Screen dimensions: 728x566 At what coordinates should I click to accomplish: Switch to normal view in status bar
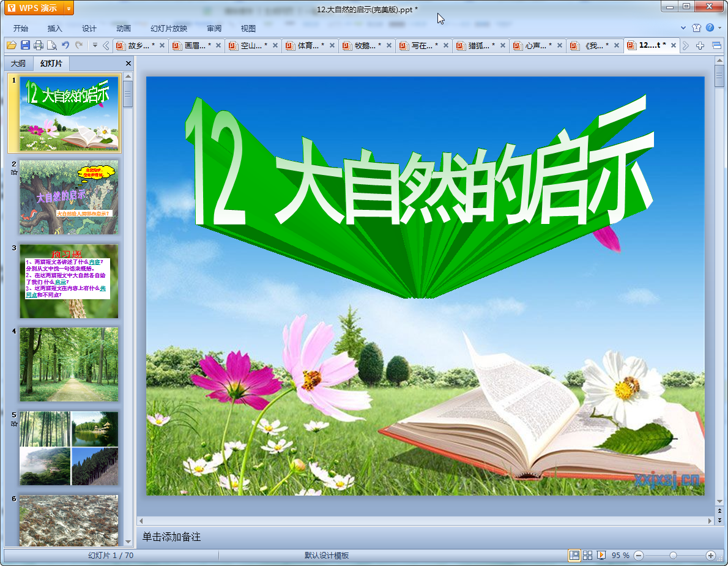(574, 556)
